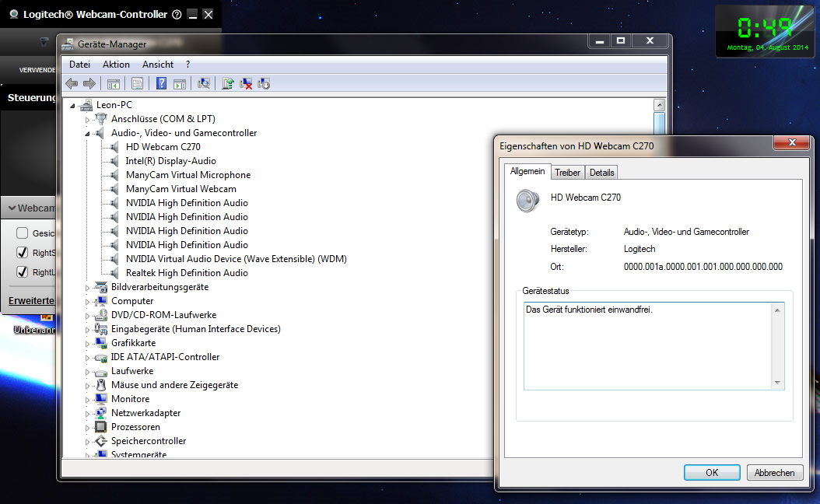Expand the Grafikkarte node
Screen dimensions: 820x504
[87, 344]
